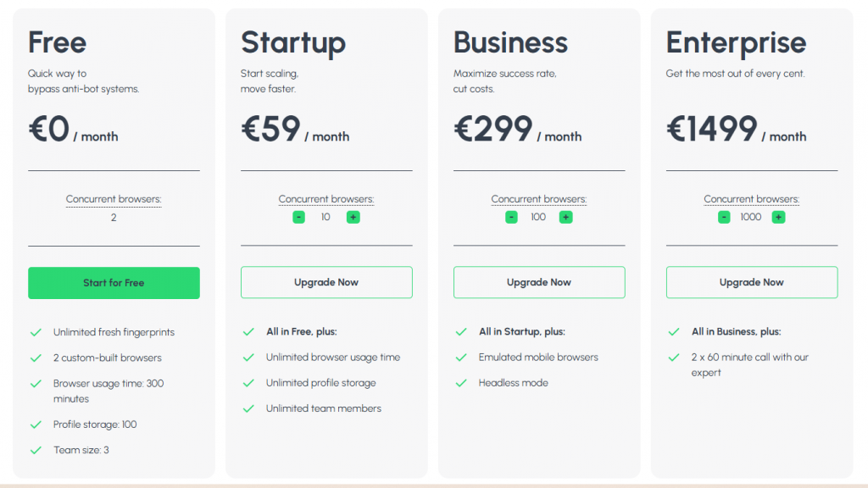Click Upgrade Now under Business plan
Viewport: 868px width, 488px height.
pyautogui.click(x=539, y=282)
